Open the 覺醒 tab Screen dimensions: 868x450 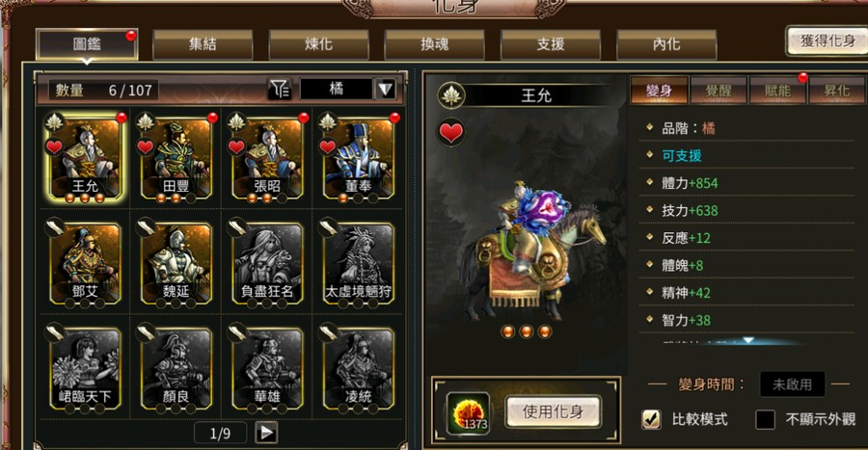coord(719,91)
